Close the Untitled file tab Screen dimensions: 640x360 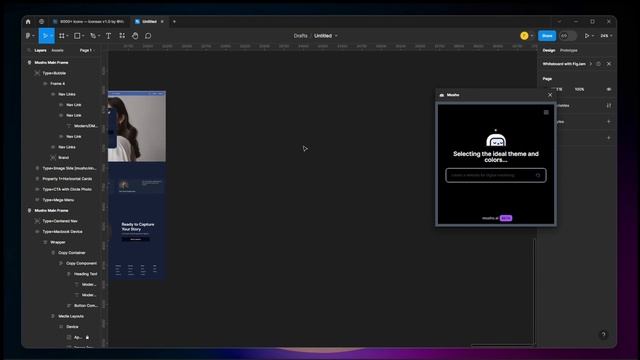click(162, 22)
